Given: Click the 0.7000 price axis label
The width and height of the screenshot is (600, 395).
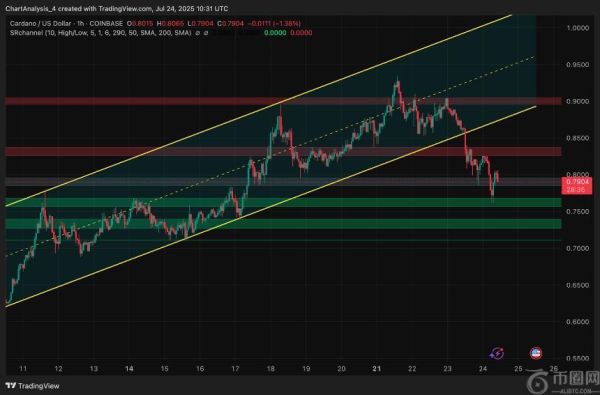Looking at the screenshot, I should click(x=577, y=248).
